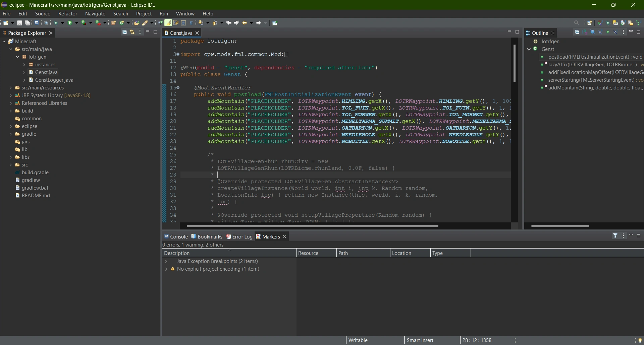The height and width of the screenshot is (345, 644).
Task: Expand the Referenced Libraries node
Action: point(11,103)
